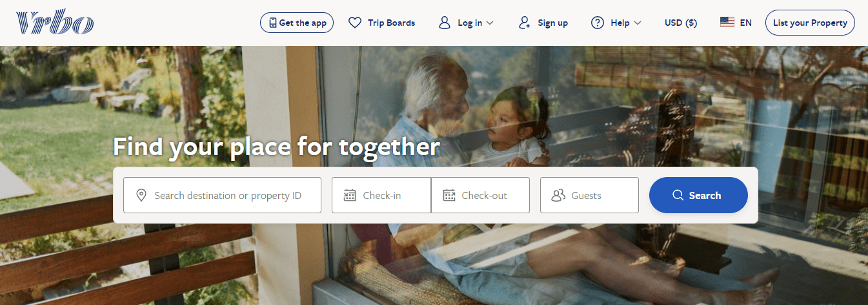Open the Guests selector field
The image size is (868, 305).
tap(589, 195)
